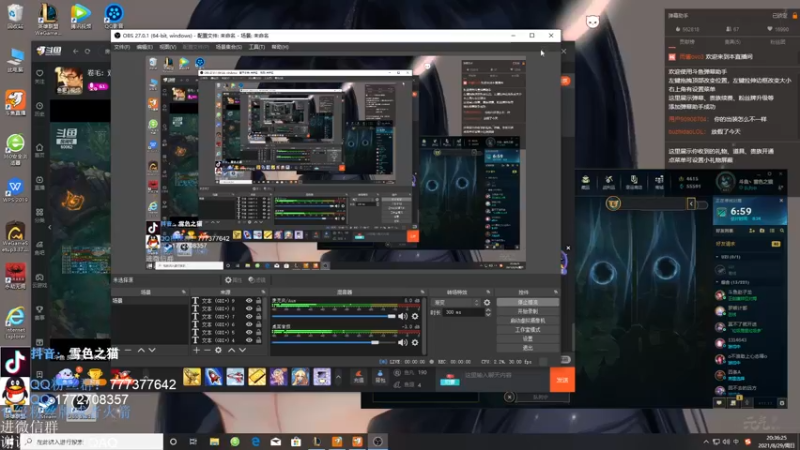Open source properties gear in OBS sources toolbar
Image resolution: width=800 pixels, height=450 pixels.
tap(218, 351)
